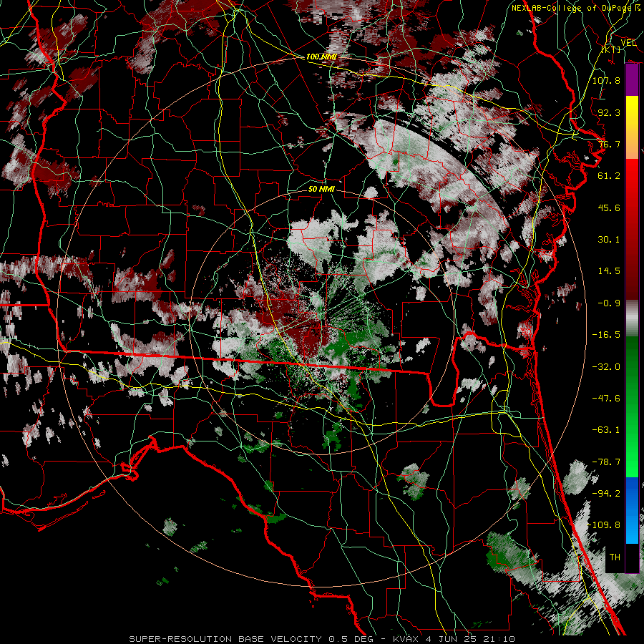Click the -63.1 velocity scale value
This screenshot has width=644, height=644.
pyautogui.click(x=606, y=430)
